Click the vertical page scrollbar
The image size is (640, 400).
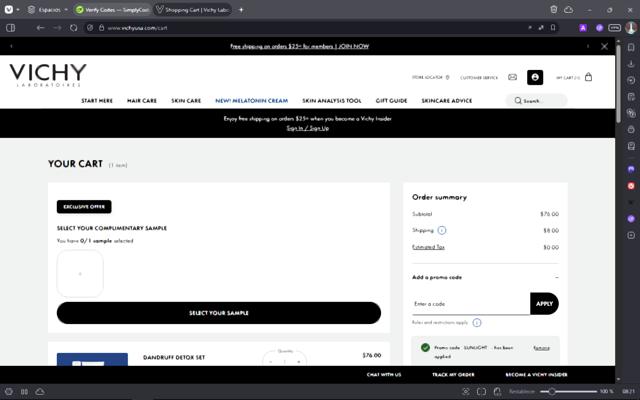618,84
